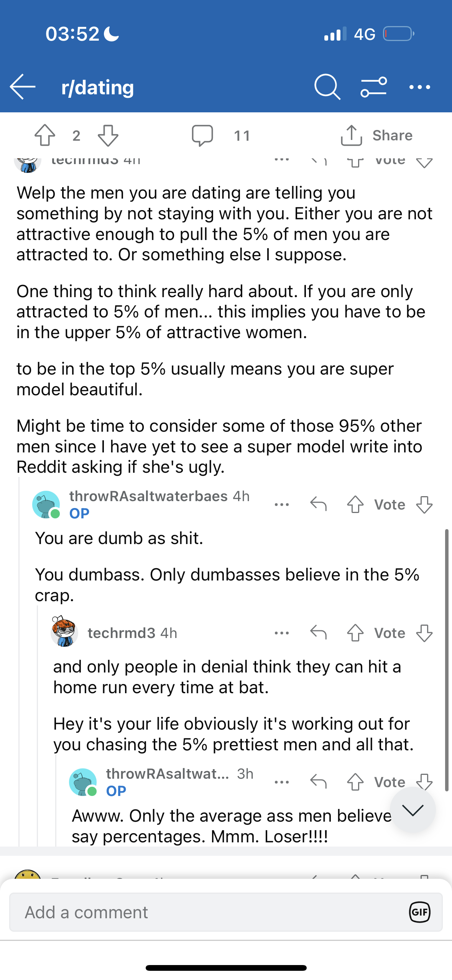Tap the back arrow in header
This screenshot has width=452, height=980.
tap(23, 87)
